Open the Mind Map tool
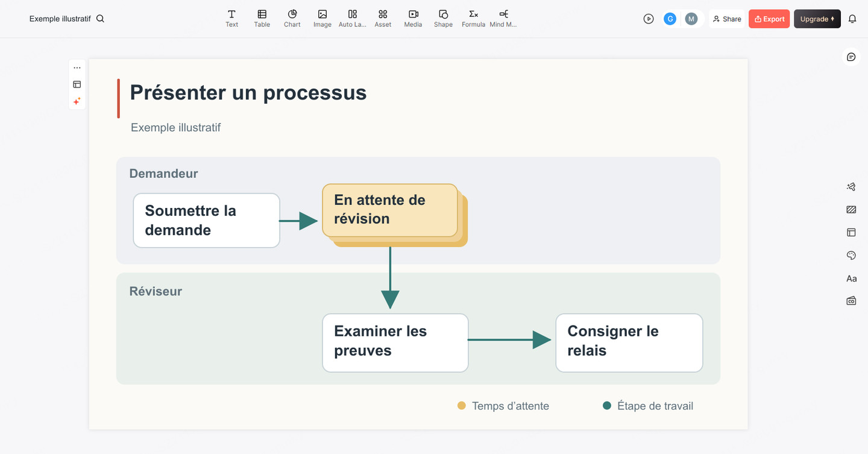Image resolution: width=868 pixels, height=454 pixels. tap(503, 18)
